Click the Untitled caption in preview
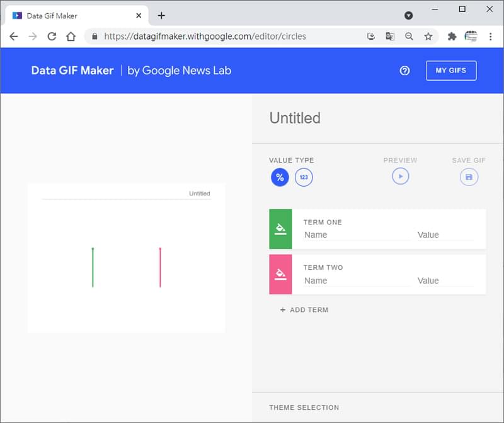This screenshot has width=504, height=423. [199, 194]
